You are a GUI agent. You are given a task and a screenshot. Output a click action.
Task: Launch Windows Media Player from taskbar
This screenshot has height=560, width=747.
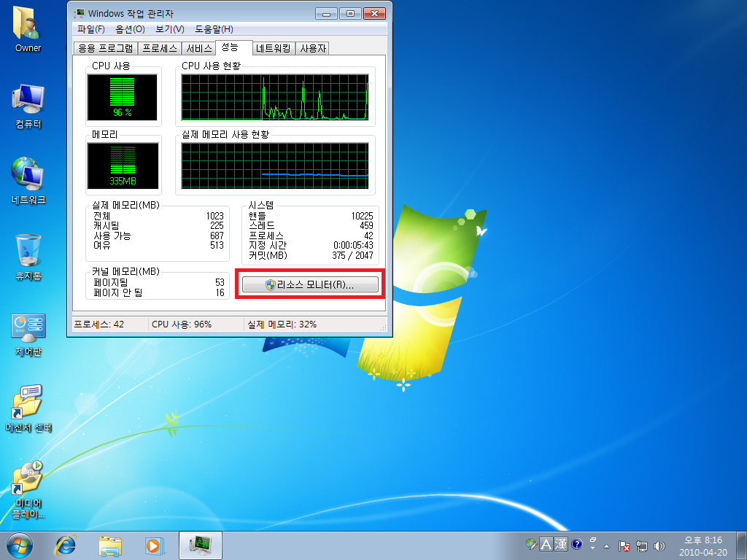click(x=155, y=545)
